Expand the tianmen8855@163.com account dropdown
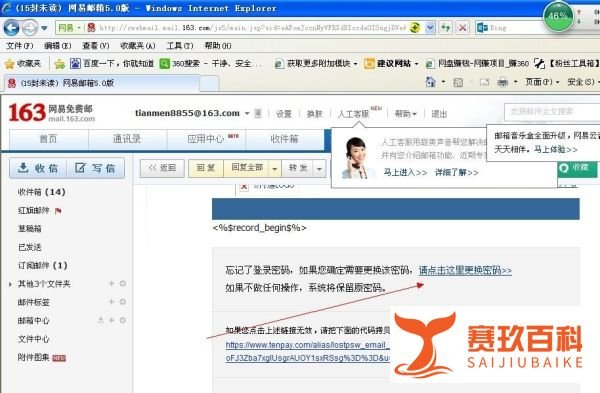 [247, 113]
